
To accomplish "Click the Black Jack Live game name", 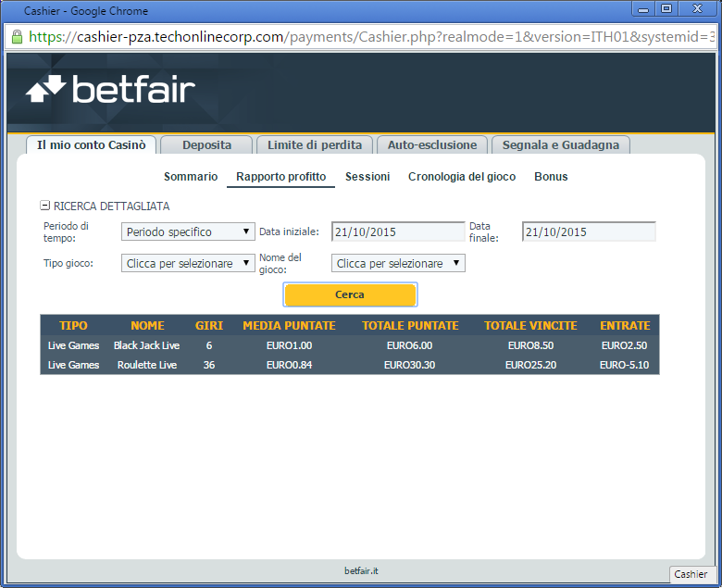I will click(147, 345).
